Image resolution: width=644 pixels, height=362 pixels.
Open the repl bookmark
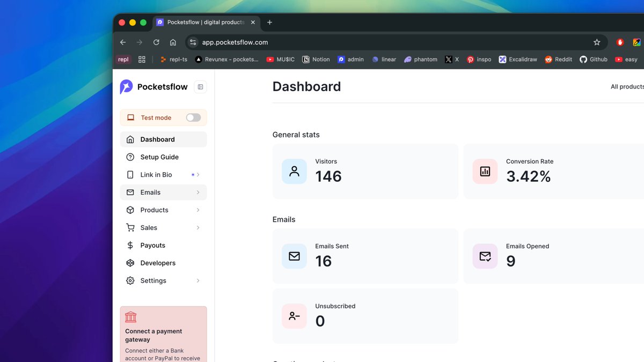point(123,60)
